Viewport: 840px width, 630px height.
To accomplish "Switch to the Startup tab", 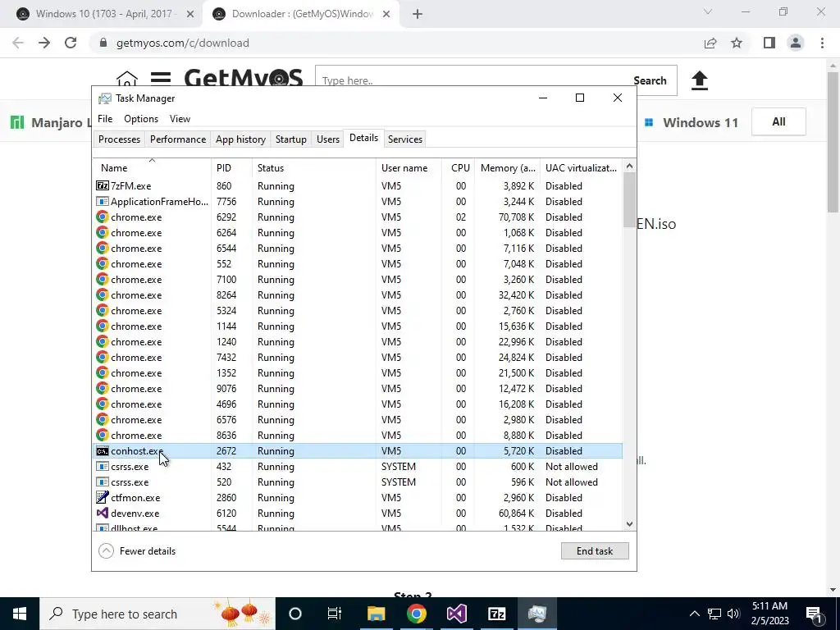I will coord(291,139).
